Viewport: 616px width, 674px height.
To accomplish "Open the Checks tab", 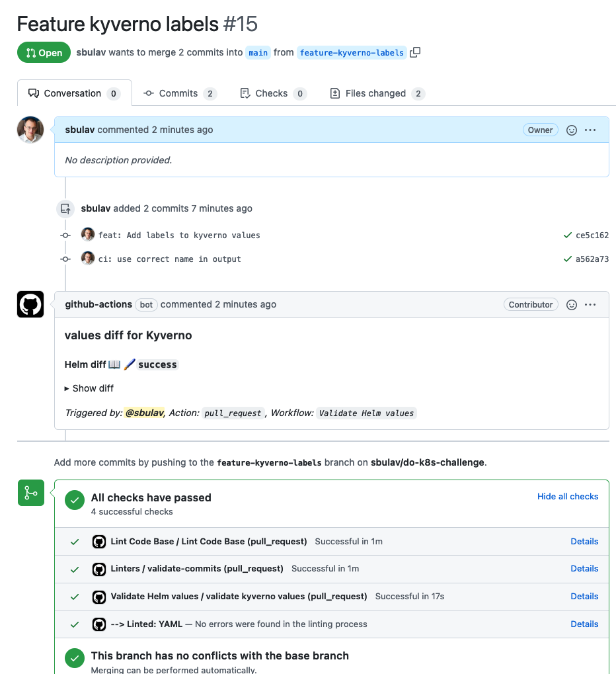I will pyautogui.click(x=273, y=93).
